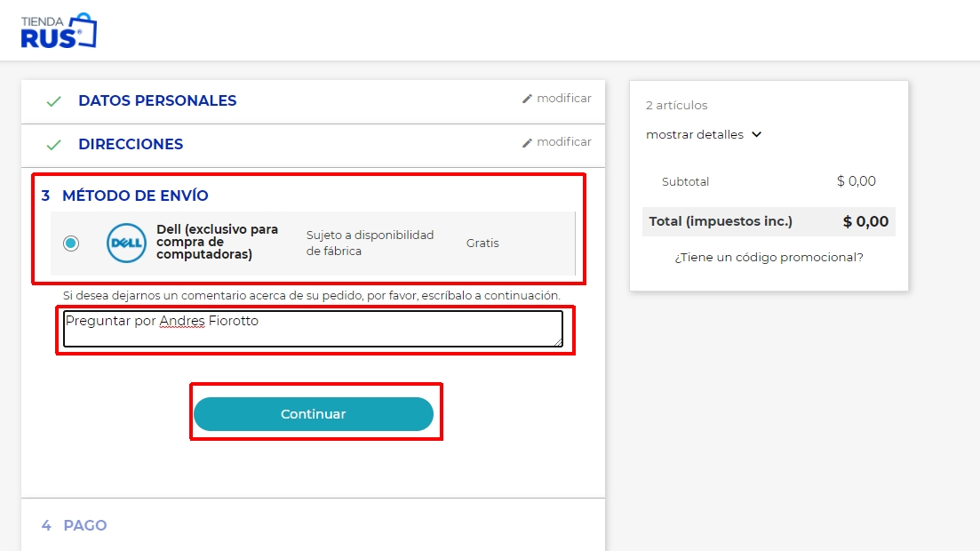
Task: Click the resize handle of the comment box
Action: tap(558, 341)
